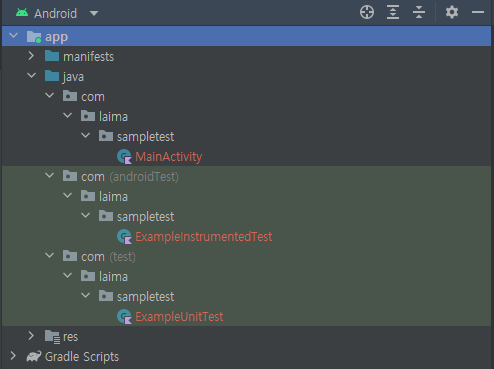The image size is (494, 369).
Task: Select manifests folder name
Action: click(88, 57)
